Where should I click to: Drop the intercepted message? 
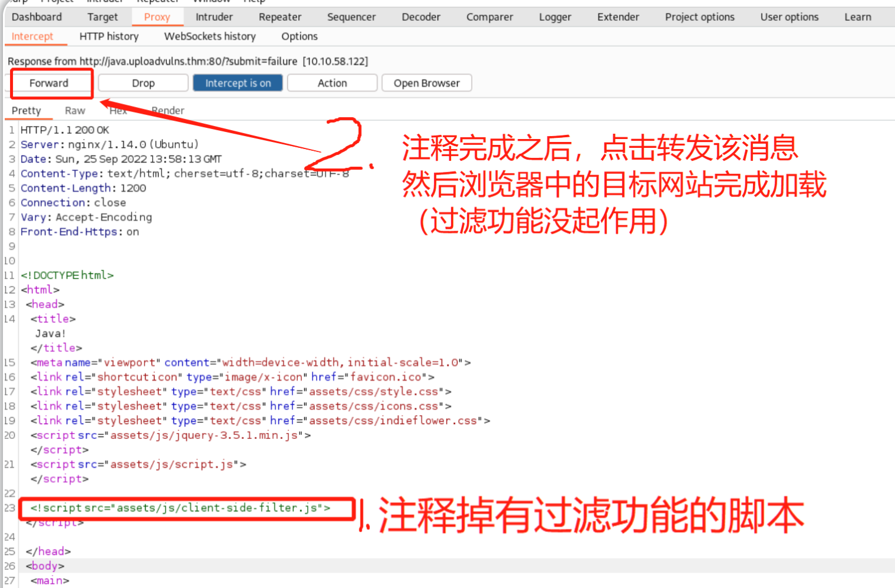click(143, 83)
